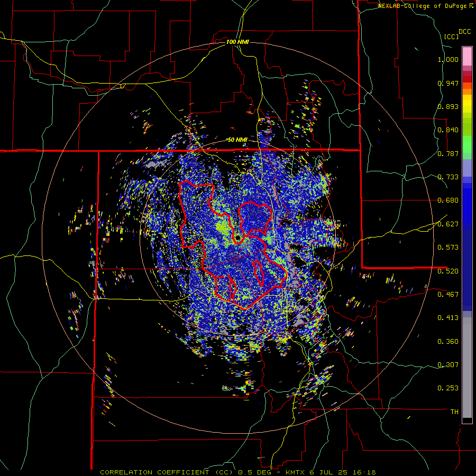This screenshot has width=476, height=476.
Task: Click the 16:18 time stamp
Action: [364, 472]
